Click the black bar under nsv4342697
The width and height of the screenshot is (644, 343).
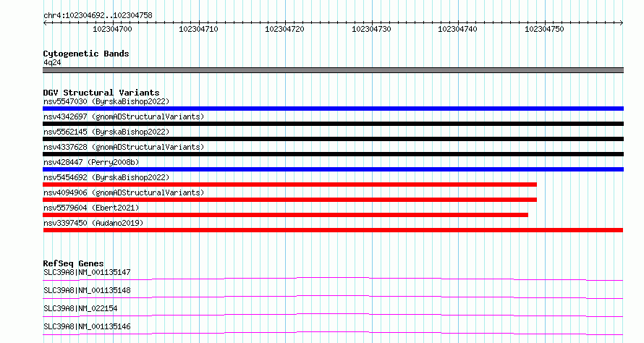coord(333,124)
